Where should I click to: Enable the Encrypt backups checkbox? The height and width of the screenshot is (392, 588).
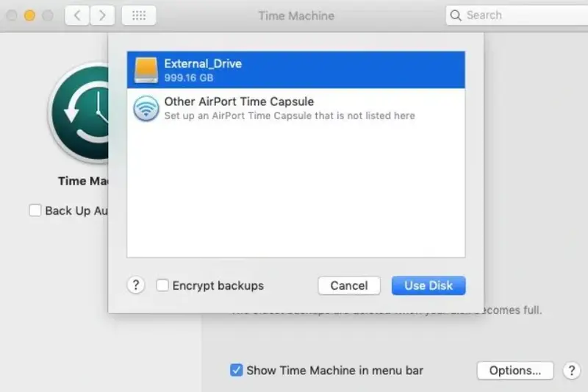pos(162,285)
